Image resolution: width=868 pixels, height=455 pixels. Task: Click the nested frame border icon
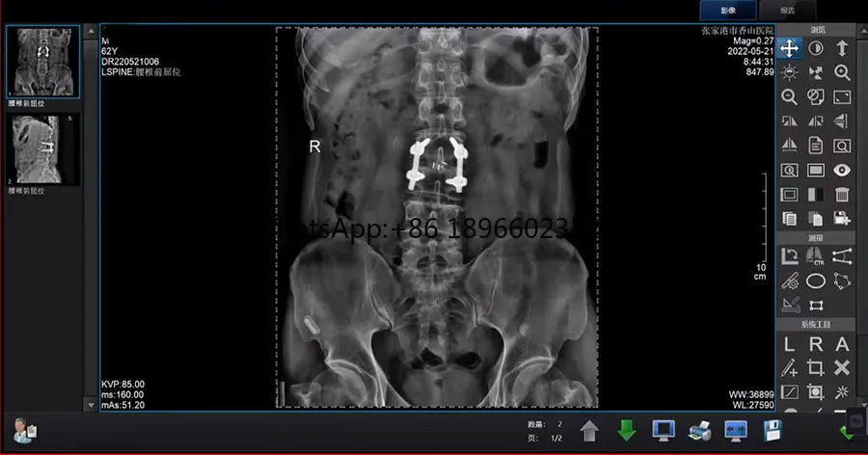click(x=789, y=195)
